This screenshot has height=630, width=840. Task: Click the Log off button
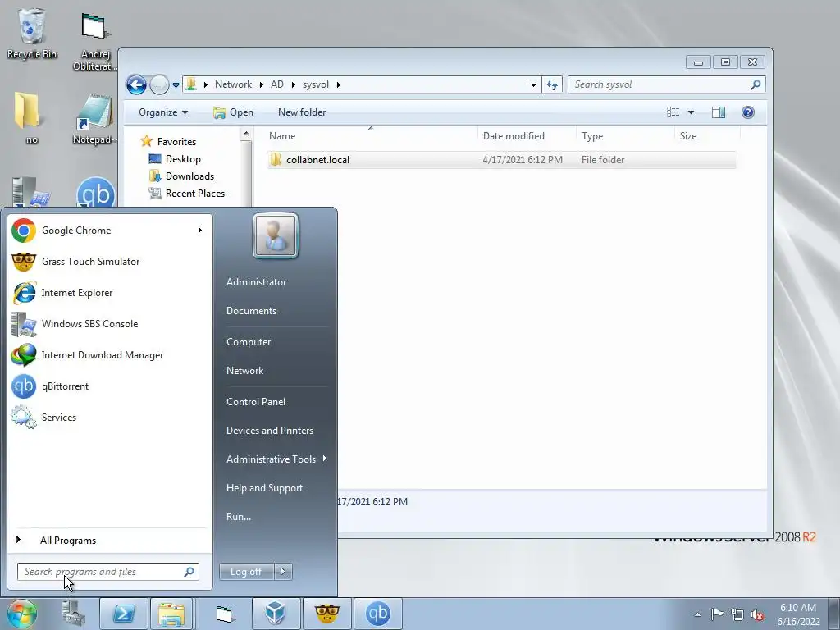(x=246, y=572)
